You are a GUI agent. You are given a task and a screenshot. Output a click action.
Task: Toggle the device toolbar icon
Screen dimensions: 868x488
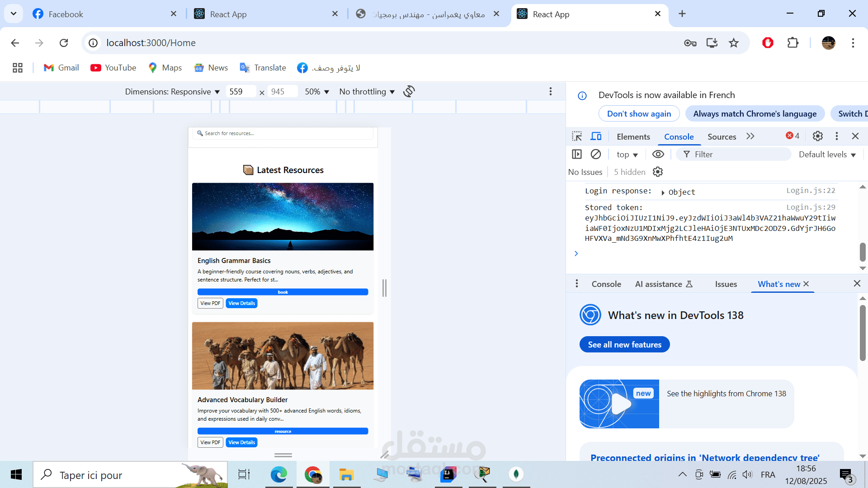(596, 136)
